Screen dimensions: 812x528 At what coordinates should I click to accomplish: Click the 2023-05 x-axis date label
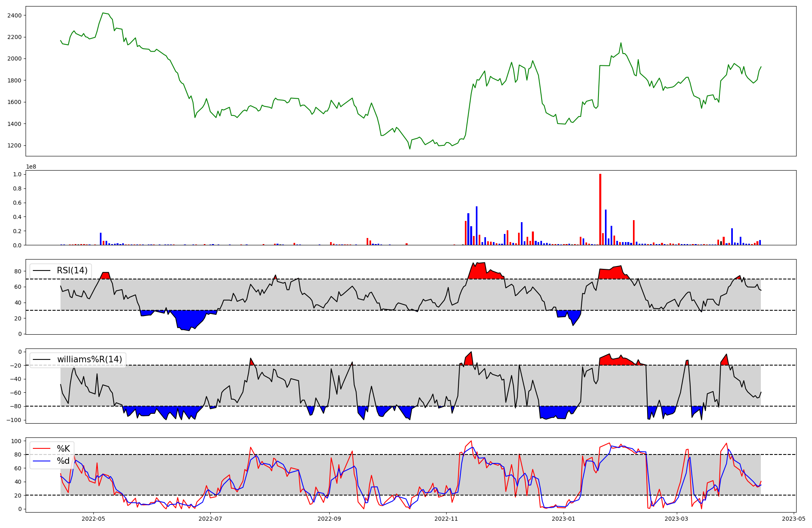coord(793,519)
